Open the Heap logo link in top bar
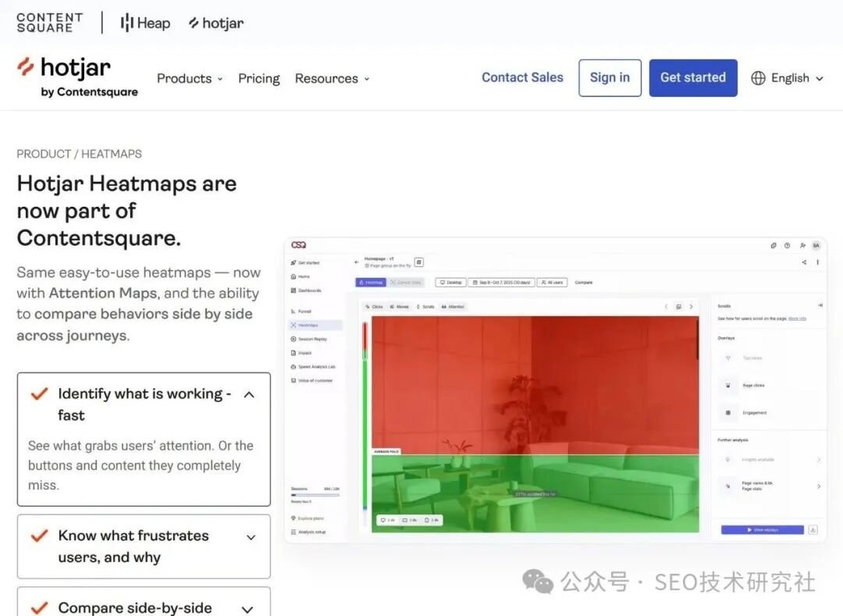Viewport: 843px width, 616px height. 145,23
